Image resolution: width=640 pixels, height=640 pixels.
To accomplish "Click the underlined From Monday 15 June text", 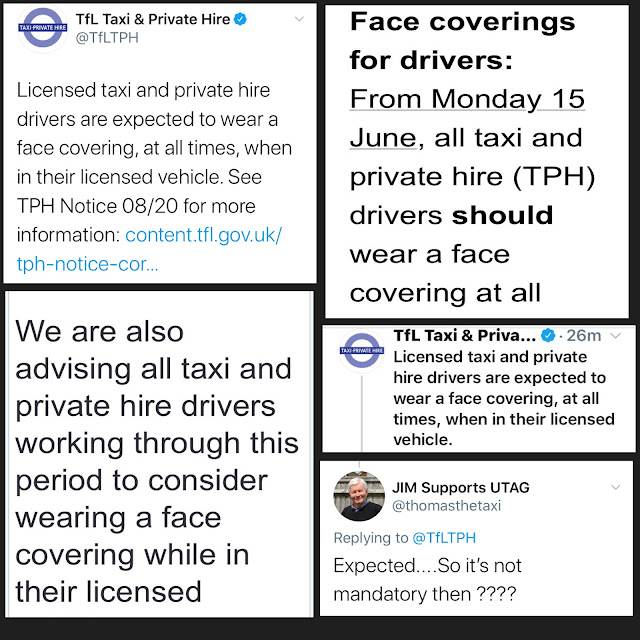I will coord(467,118).
